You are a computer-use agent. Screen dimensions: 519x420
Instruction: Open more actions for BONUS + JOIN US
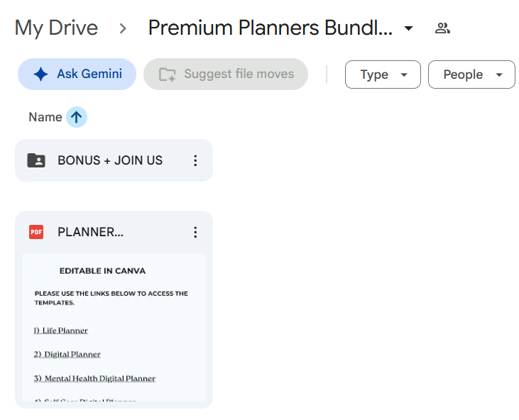(x=195, y=160)
